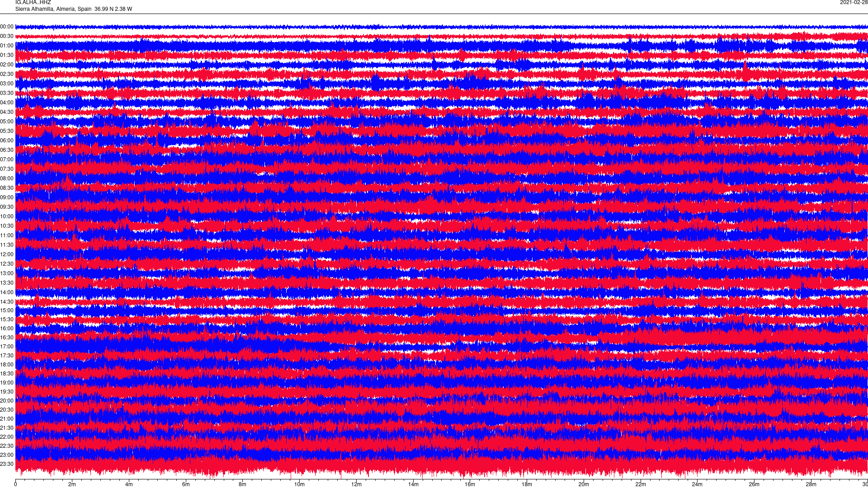Screen dimensions: 868x488
Task: Select the 07:00 trace label
Action: tap(7, 160)
